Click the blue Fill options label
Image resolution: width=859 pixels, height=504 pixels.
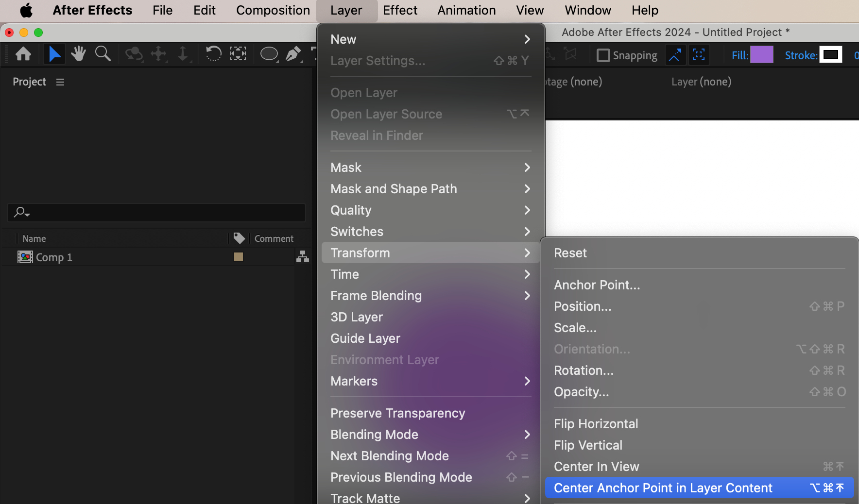coord(740,55)
